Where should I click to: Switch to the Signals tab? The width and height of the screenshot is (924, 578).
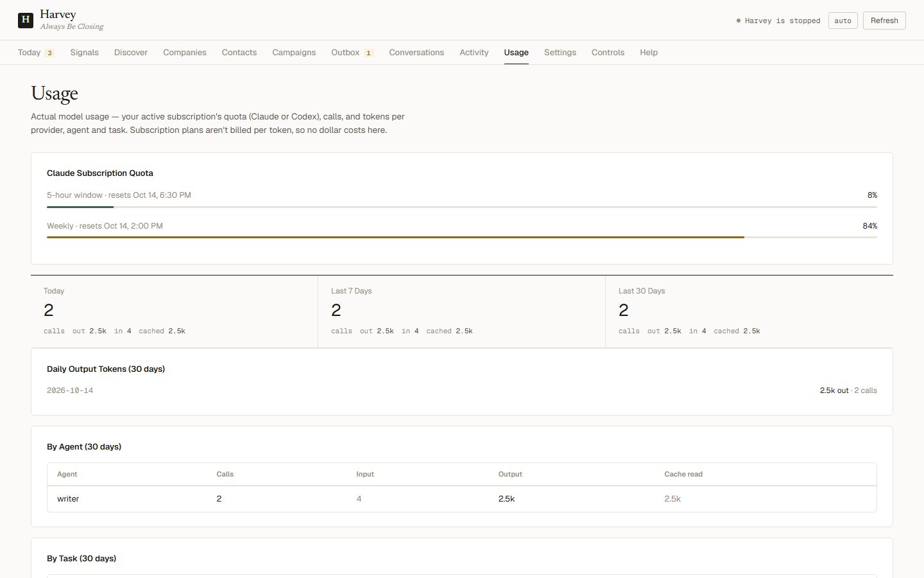tap(84, 53)
